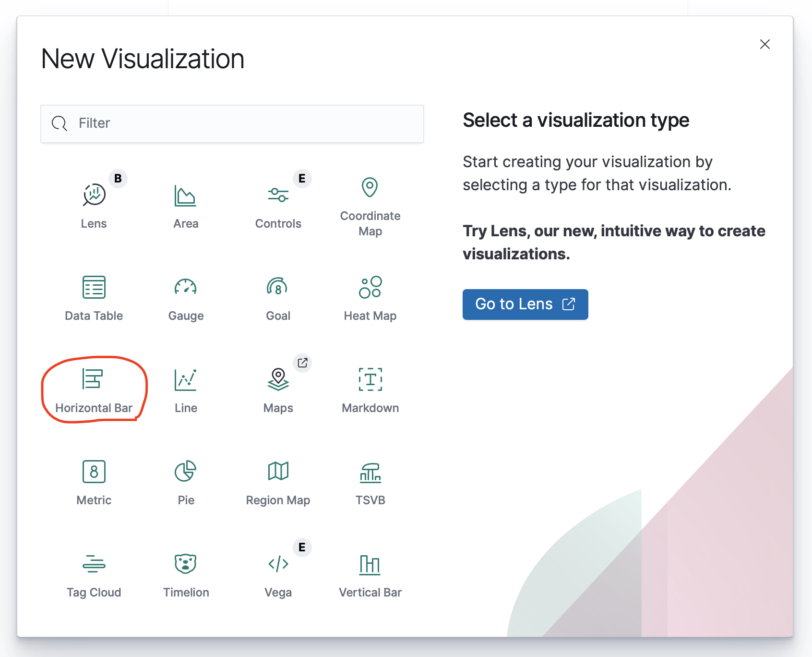Viewport: 812px width, 657px height.
Task: Click the Data Table label
Action: [94, 316]
